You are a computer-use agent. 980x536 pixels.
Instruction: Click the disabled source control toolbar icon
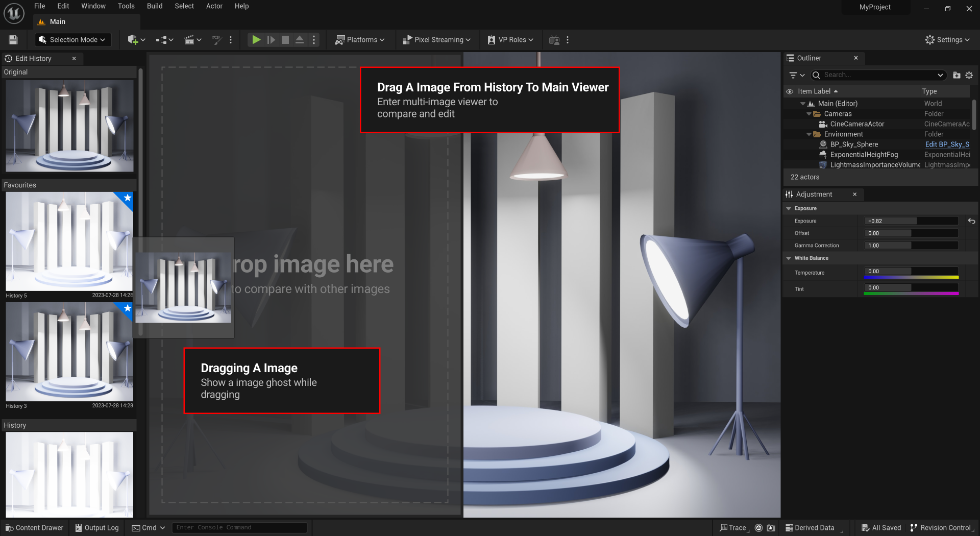[x=217, y=40]
